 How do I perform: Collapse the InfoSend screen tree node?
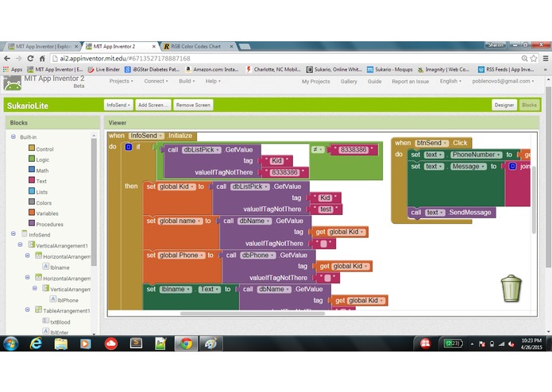[14, 233]
